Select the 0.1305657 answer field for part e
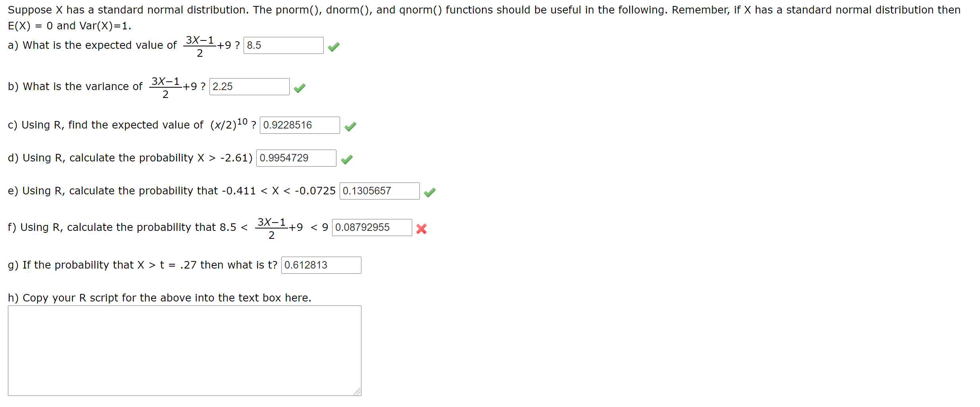This screenshot has height=407, width=980. point(380,191)
